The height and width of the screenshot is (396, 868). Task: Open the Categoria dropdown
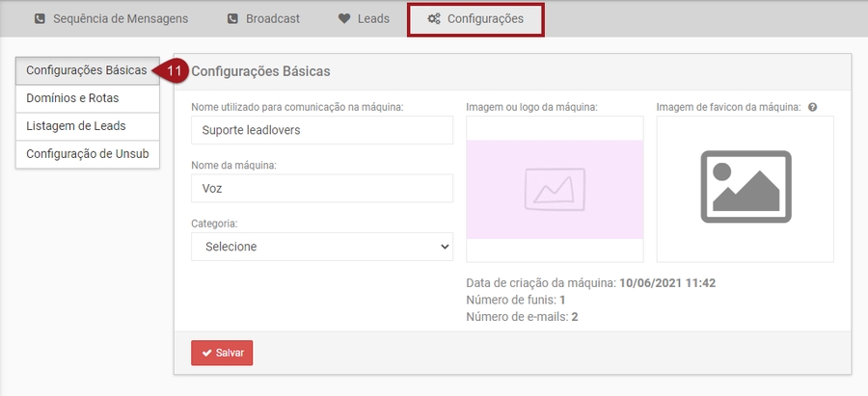(x=322, y=247)
